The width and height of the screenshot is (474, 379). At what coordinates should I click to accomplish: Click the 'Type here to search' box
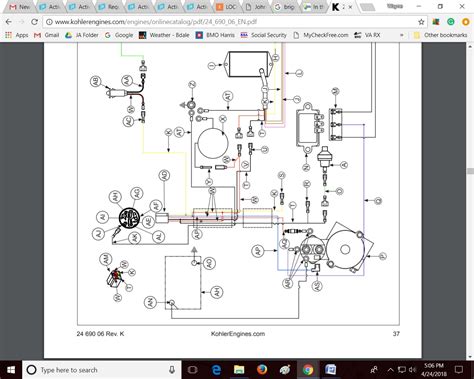(x=102, y=370)
